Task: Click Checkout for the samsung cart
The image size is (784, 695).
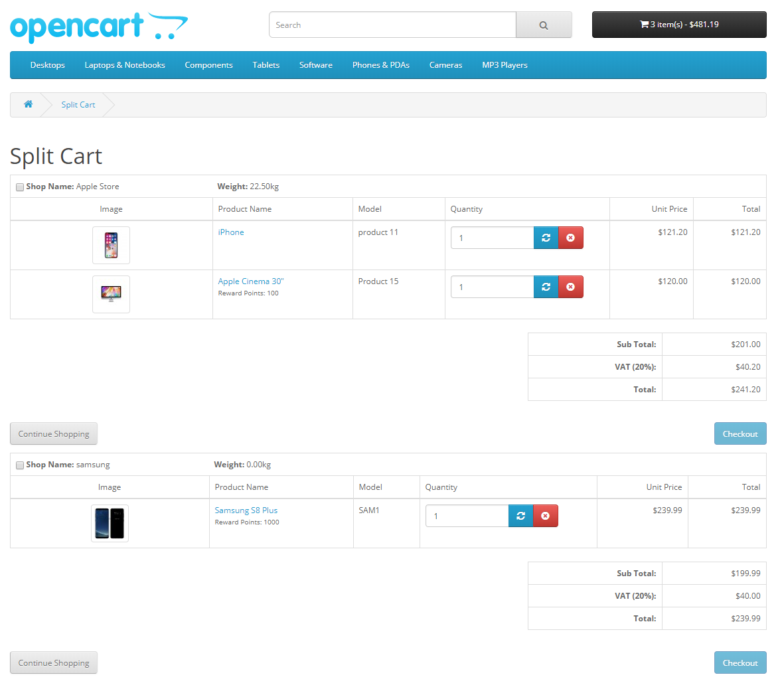Action: (740, 662)
